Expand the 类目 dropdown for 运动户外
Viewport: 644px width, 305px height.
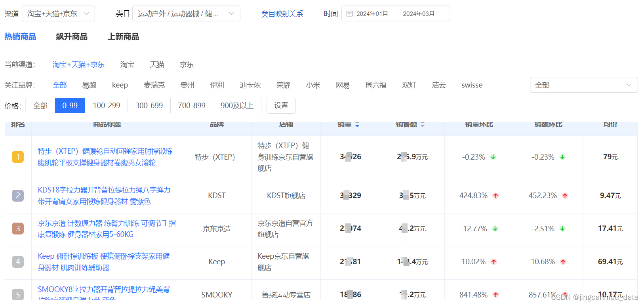pyautogui.click(x=186, y=13)
